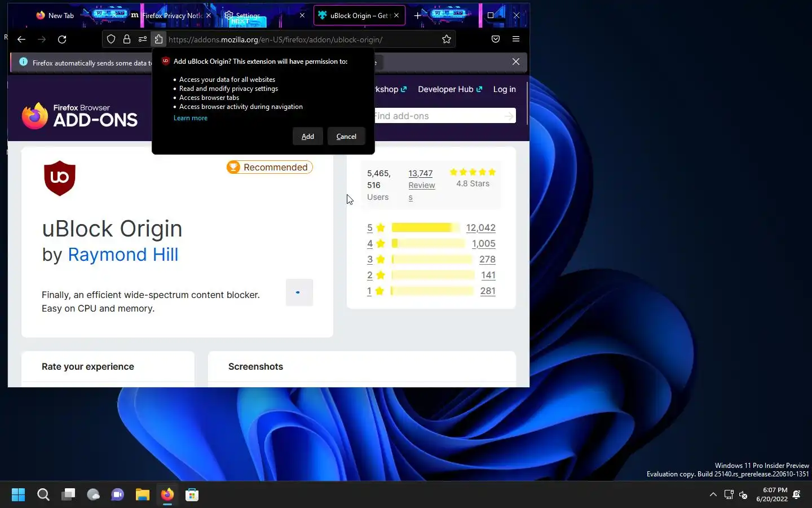The height and width of the screenshot is (508, 812).
Task: Filter reviews by the 5-star row link
Action: 370,227
